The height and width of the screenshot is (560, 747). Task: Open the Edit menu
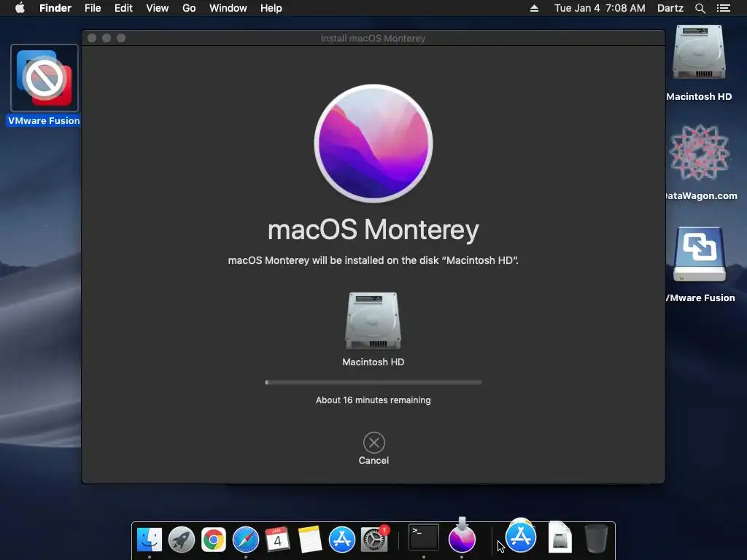[x=123, y=8]
